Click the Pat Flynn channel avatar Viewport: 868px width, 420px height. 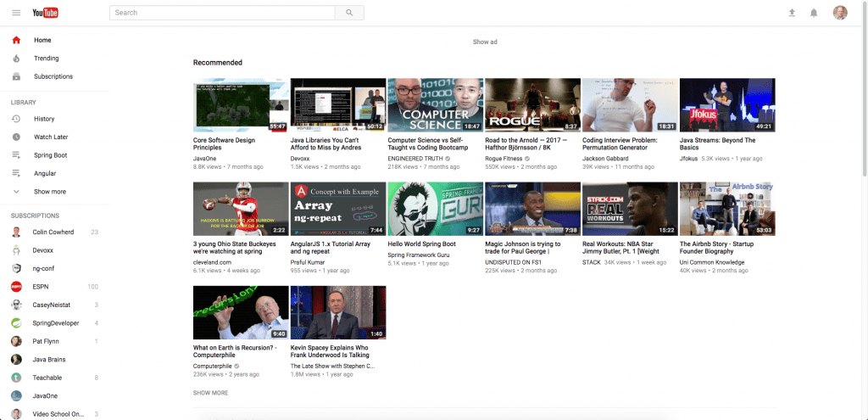pyautogui.click(x=17, y=341)
